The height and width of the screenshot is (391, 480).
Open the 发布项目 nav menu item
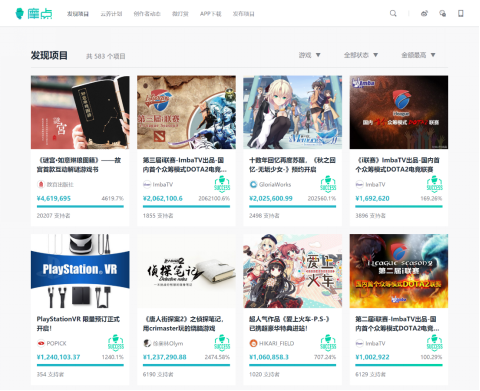pos(244,14)
